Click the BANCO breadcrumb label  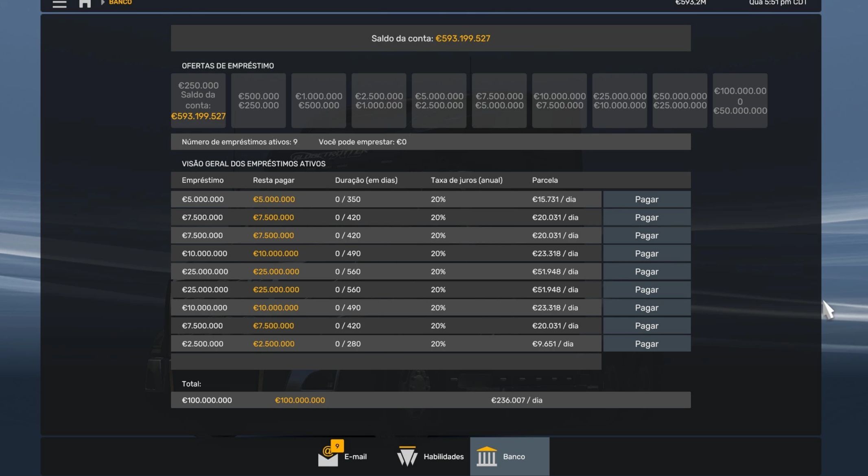coord(120,2)
